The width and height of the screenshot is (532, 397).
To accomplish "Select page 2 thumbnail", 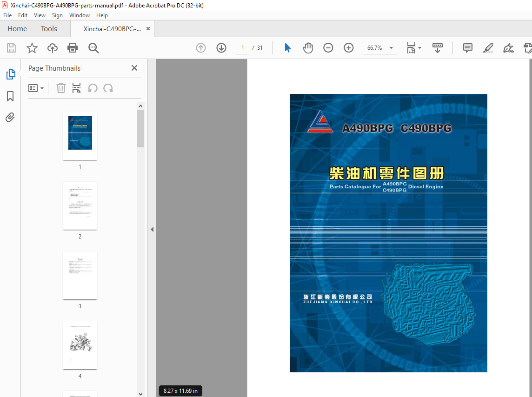I will point(80,206).
